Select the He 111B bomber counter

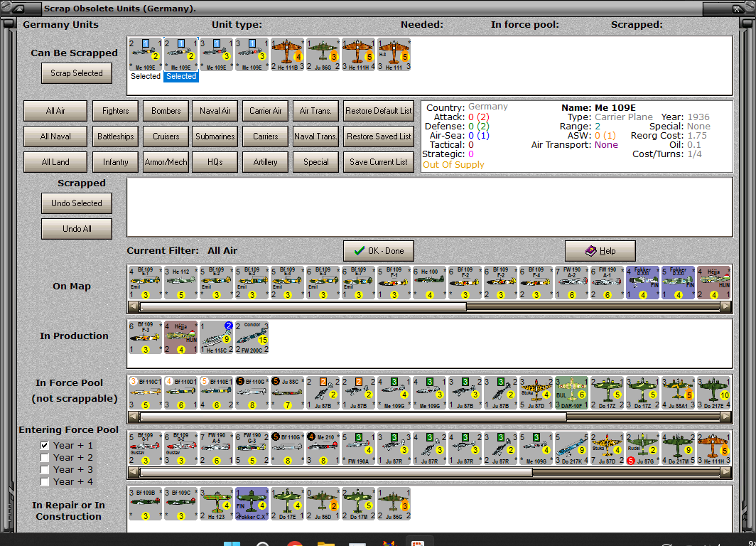(x=287, y=55)
